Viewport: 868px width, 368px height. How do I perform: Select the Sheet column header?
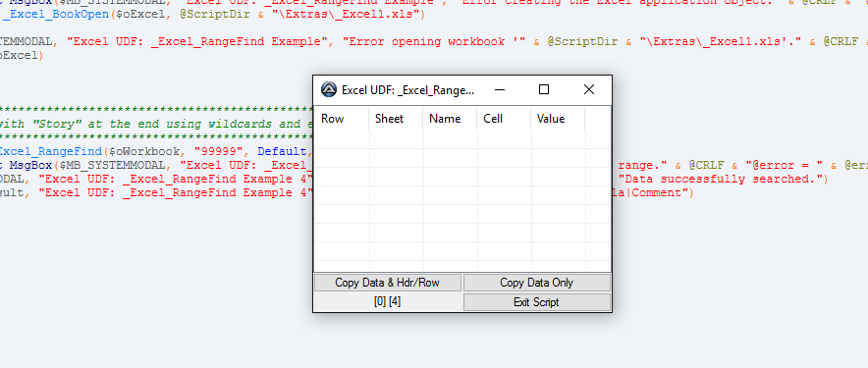(x=396, y=119)
